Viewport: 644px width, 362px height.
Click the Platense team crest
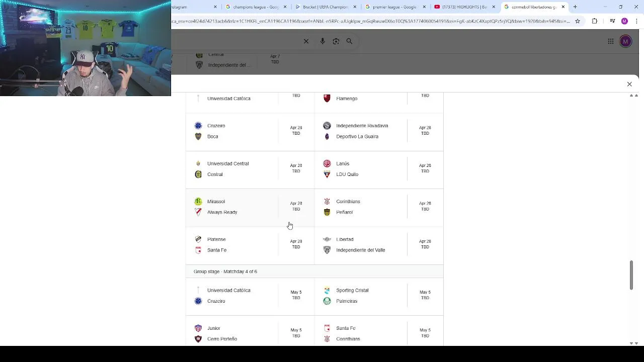(198, 239)
